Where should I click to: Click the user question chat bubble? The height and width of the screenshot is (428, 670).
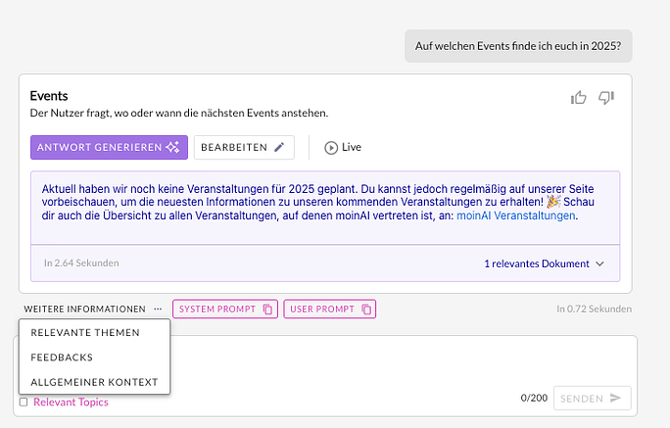coord(517,46)
